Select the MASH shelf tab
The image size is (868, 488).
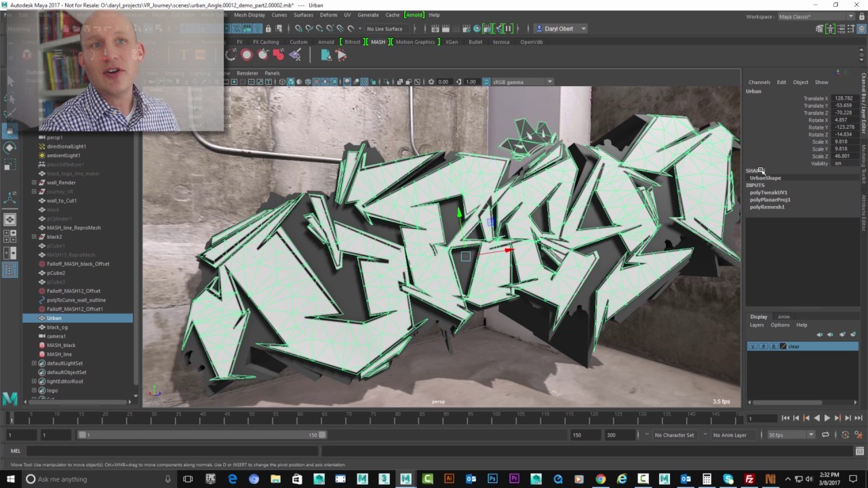(x=378, y=42)
